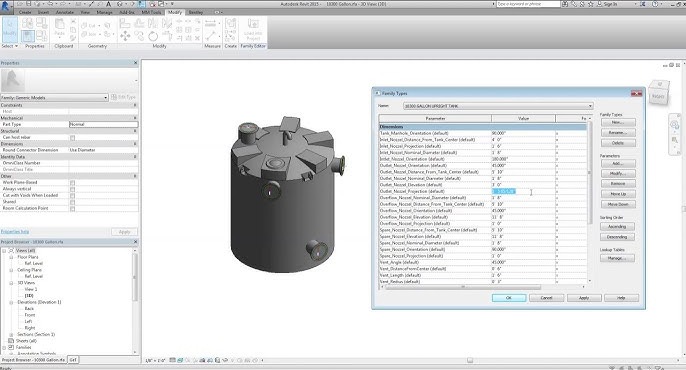686x370 pixels.
Task: Collapse the 3D Views tree node
Action: [x=11, y=283]
